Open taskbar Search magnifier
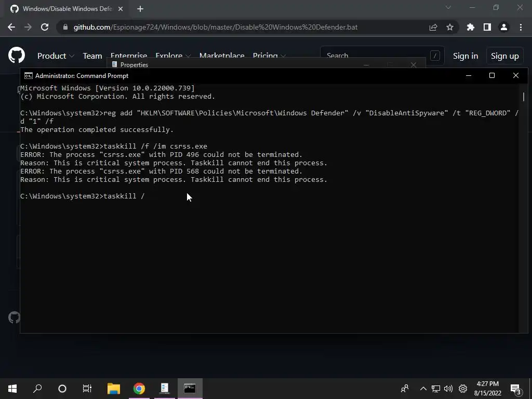Viewport: 532px width, 399px height. [37, 389]
